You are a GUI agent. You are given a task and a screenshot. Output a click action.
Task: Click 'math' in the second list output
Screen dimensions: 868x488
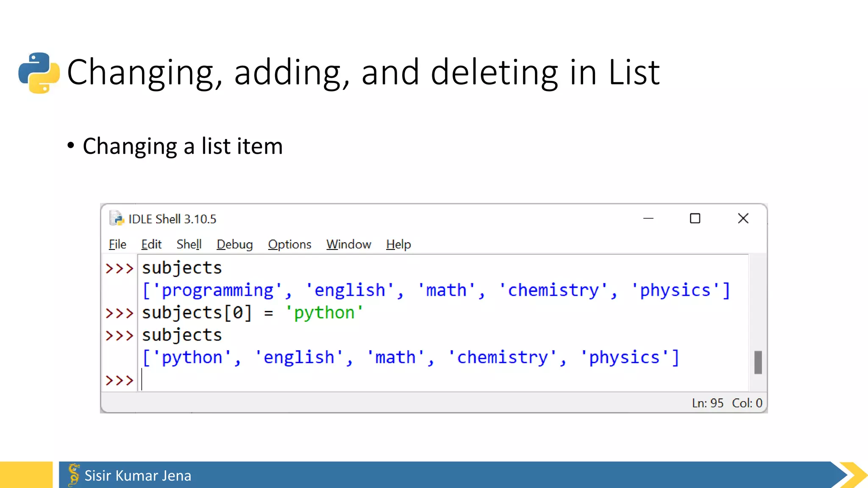395,358
